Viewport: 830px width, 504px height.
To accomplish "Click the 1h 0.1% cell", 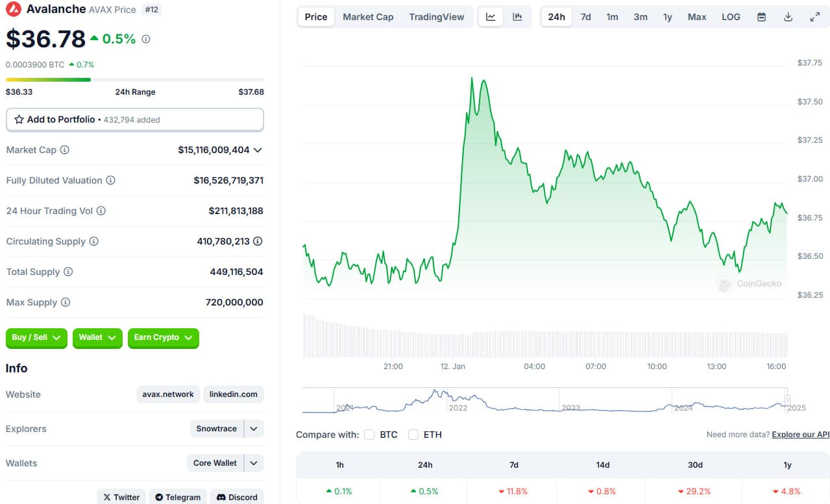I will [338, 491].
